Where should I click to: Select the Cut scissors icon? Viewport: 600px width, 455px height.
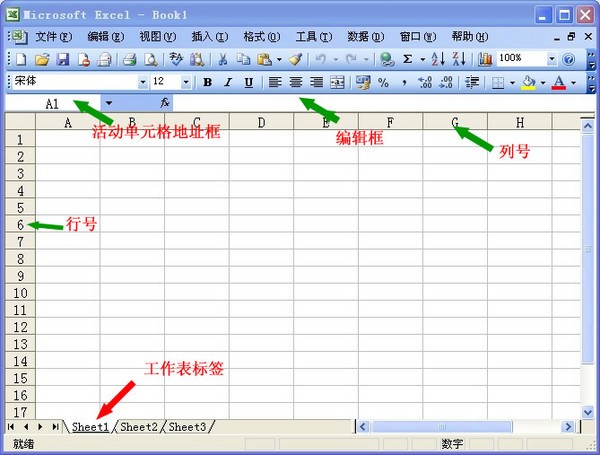pyautogui.click(x=222, y=59)
